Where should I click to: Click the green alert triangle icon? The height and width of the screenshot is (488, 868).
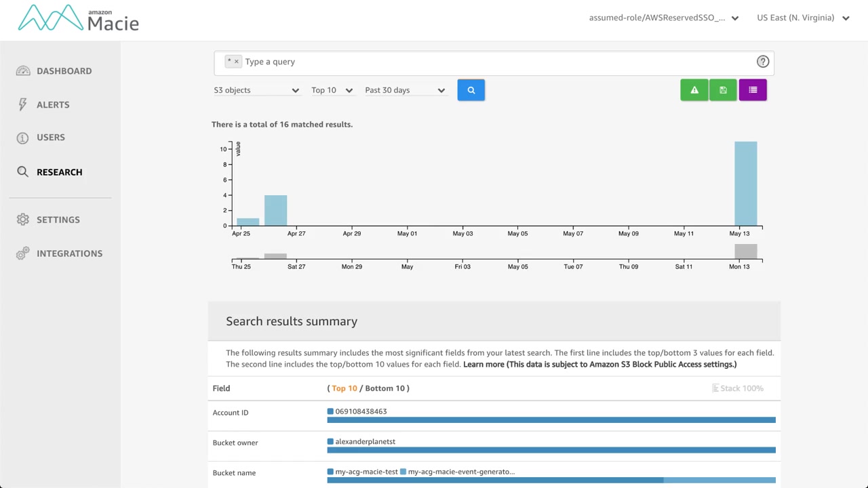coord(694,90)
